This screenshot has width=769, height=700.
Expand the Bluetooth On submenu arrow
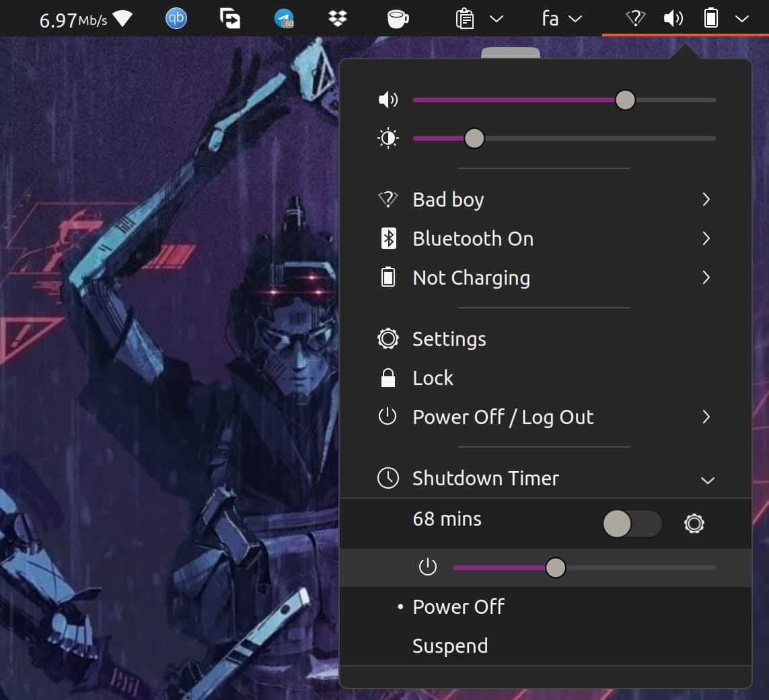(x=706, y=238)
